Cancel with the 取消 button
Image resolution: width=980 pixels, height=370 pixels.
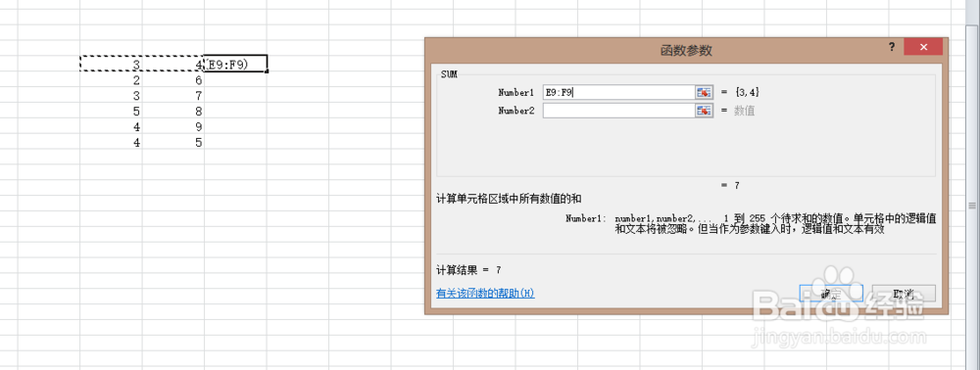(x=904, y=294)
